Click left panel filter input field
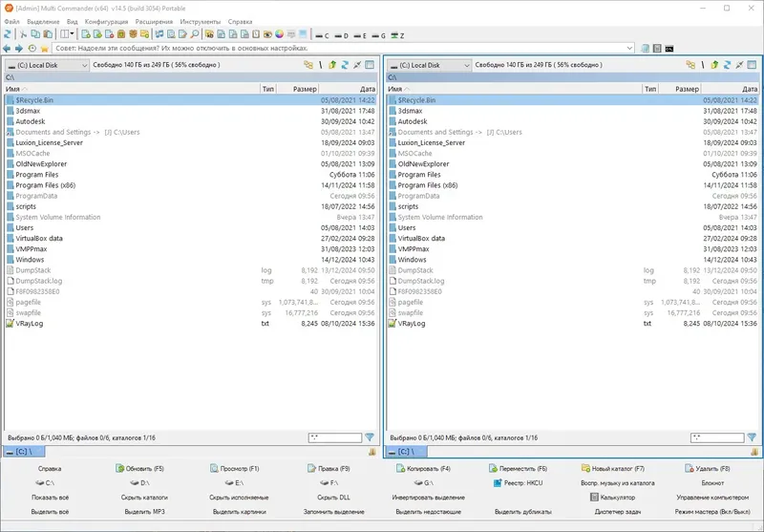The height and width of the screenshot is (532, 764). pyautogui.click(x=335, y=437)
